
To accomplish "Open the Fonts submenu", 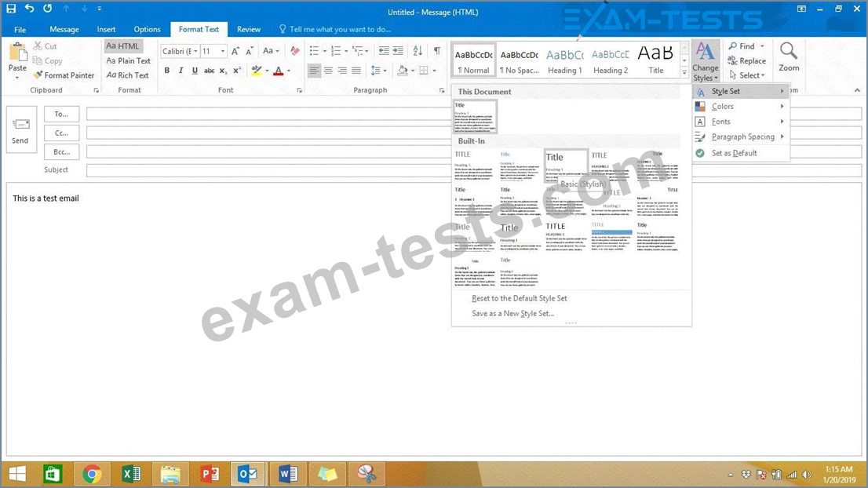I will pyautogui.click(x=741, y=122).
